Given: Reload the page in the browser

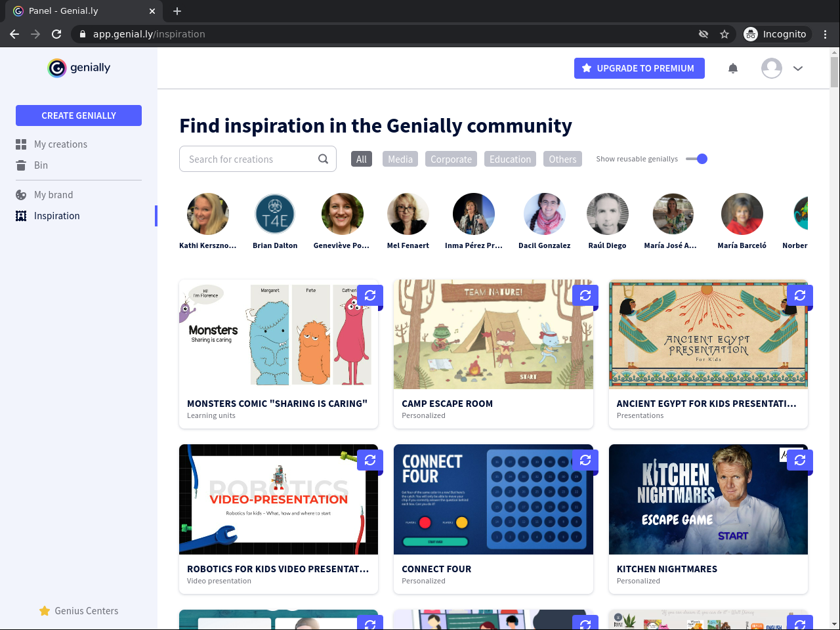Looking at the screenshot, I should tap(56, 34).
